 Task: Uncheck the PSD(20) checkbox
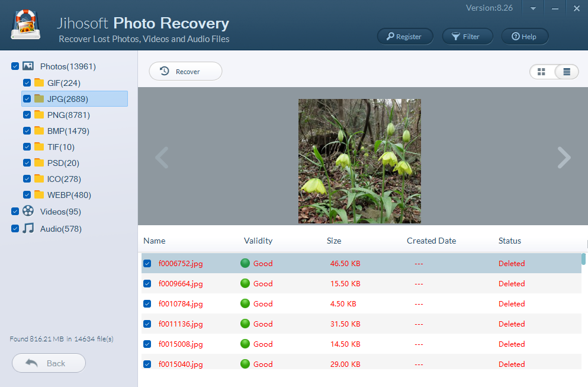pyautogui.click(x=27, y=163)
